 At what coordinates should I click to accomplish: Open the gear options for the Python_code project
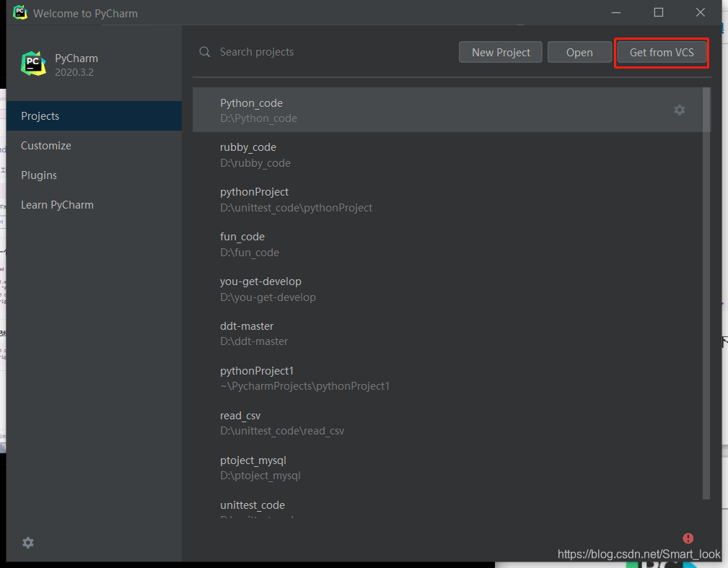679,110
